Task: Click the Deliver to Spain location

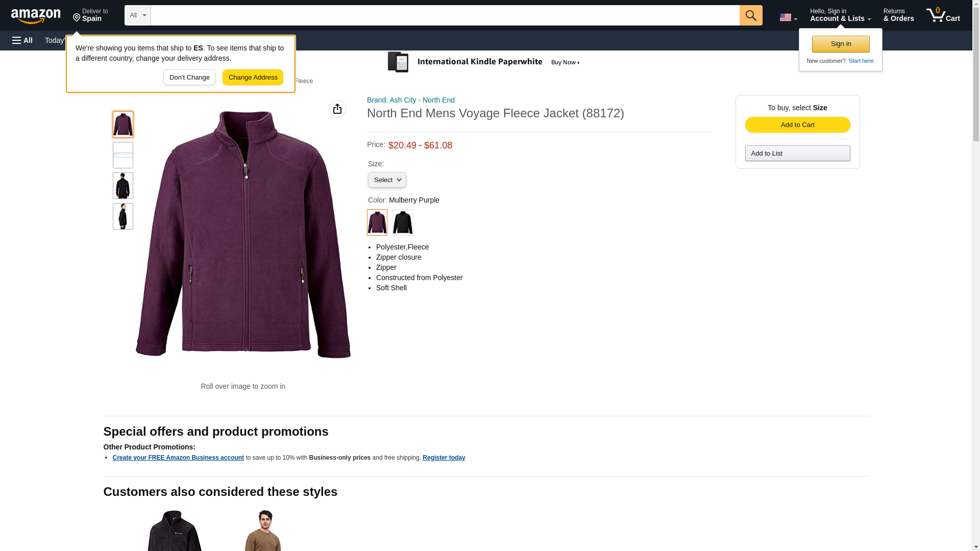Action: pos(90,15)
